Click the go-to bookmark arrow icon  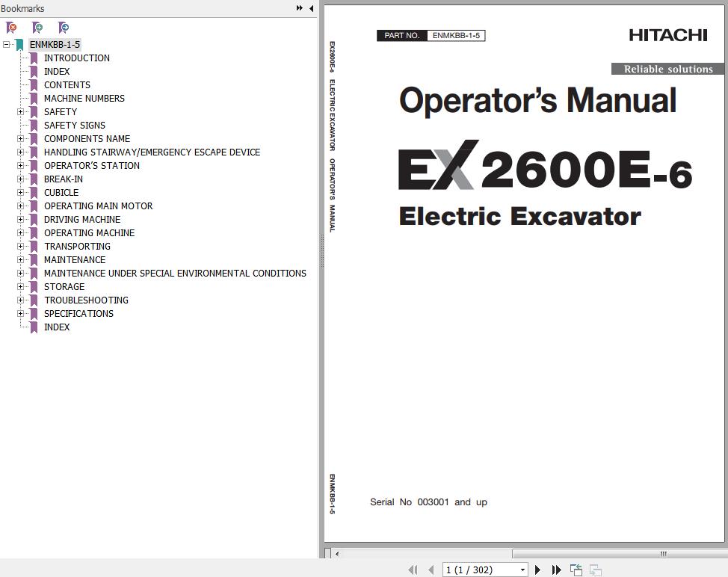point(64,28)
